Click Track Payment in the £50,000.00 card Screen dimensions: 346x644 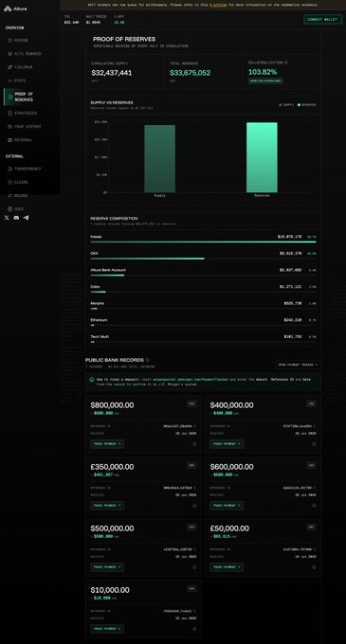(x=227, y=567)
